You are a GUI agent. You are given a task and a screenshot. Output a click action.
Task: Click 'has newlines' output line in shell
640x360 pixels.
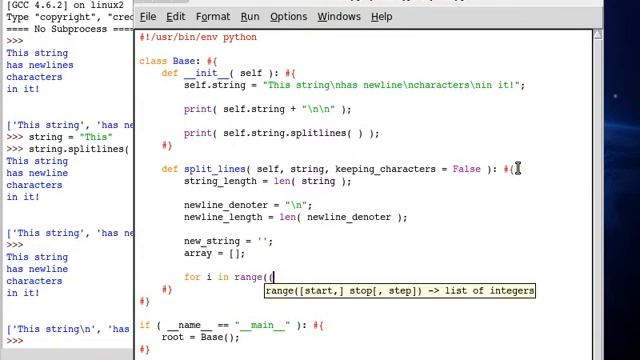(x=40, y=65)
